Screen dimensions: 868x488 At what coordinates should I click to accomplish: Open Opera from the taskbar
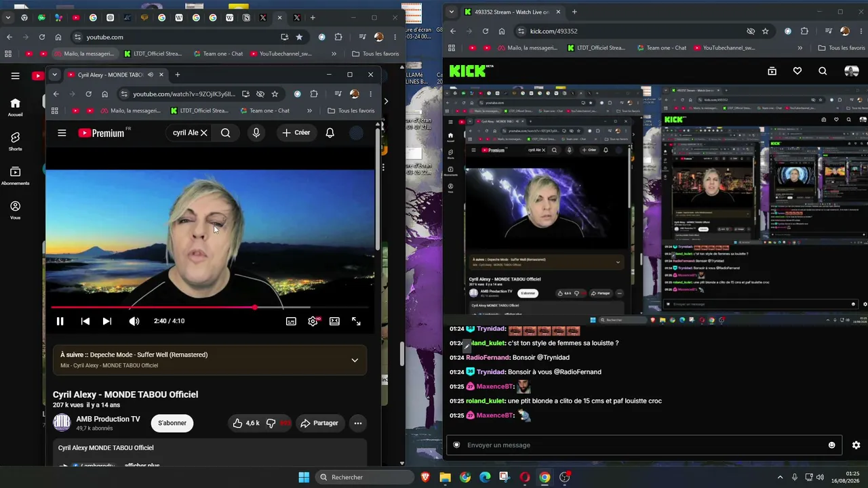click(525, 477)
